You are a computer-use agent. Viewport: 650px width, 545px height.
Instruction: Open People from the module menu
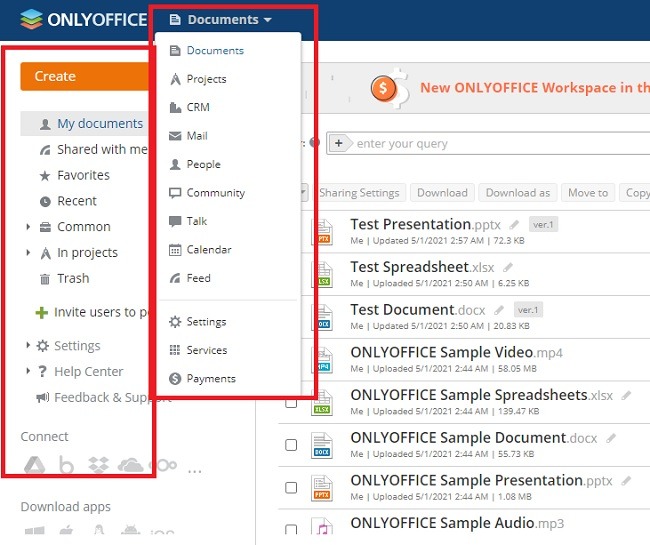pyautogui.click(x=204, y=164)
